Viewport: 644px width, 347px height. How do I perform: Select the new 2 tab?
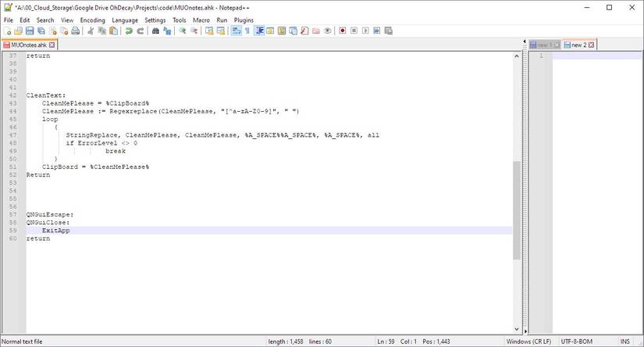point(578,45)
